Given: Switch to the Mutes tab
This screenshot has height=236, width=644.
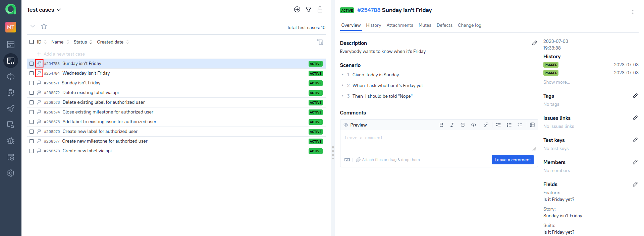Looking at the screenshot, I should coord(425,25).
